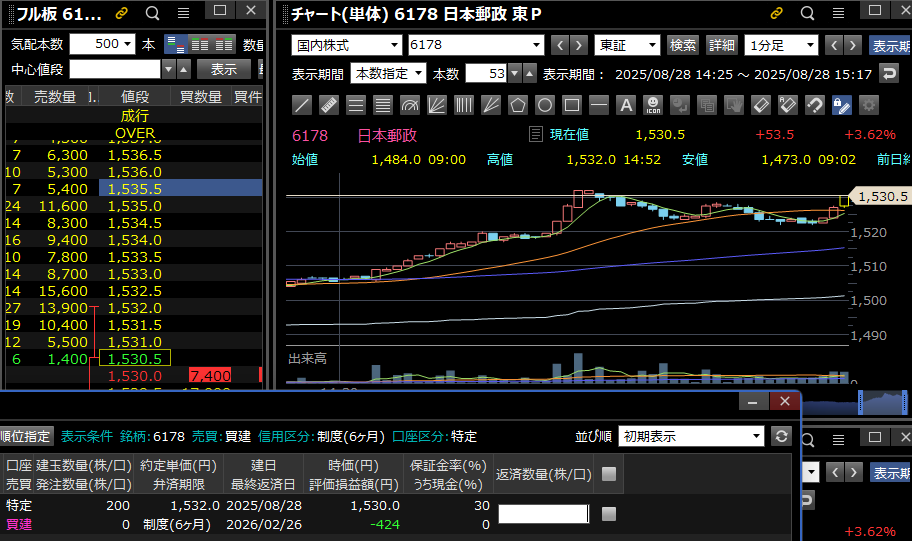
Task: Select the trend line drawing tool
Action: coord(302,105)
